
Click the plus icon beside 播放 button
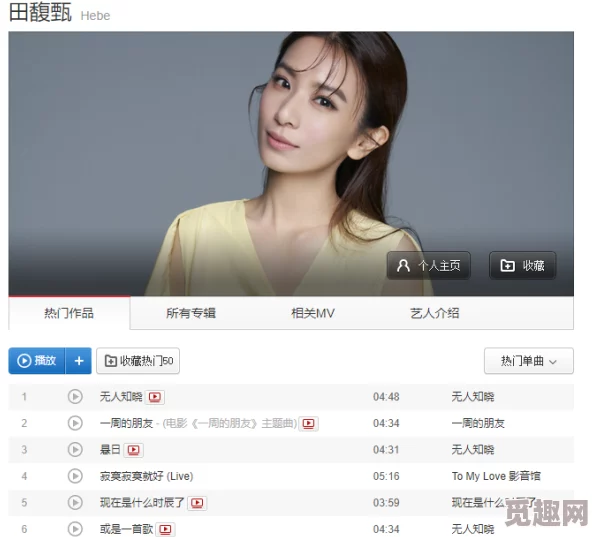point(79,361)
